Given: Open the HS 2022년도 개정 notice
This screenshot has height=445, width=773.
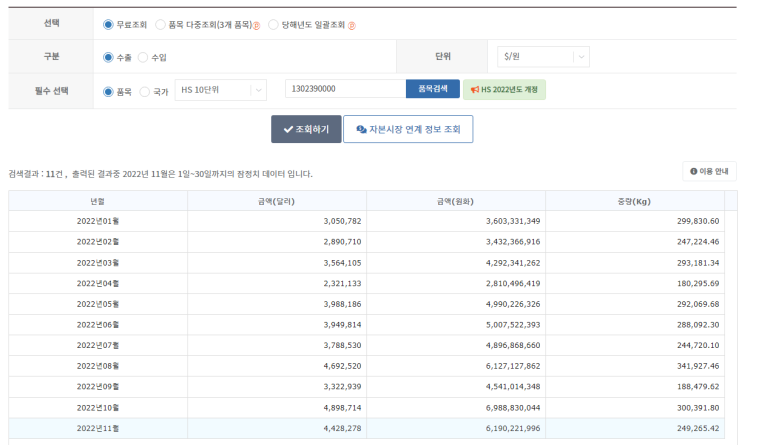Looking at the screenshot, I should click(x=504, y=90).
